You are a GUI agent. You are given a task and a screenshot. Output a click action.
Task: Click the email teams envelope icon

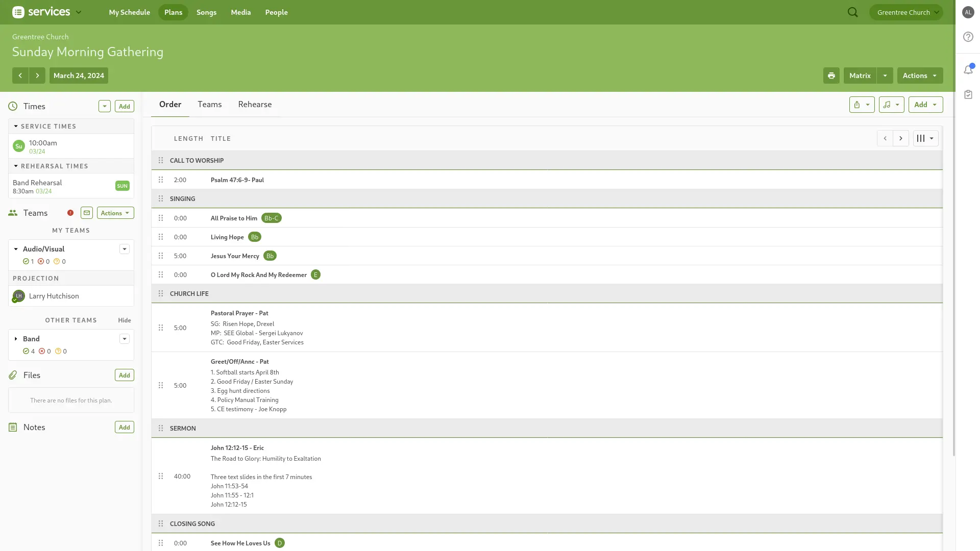click(x=87, y=213)
